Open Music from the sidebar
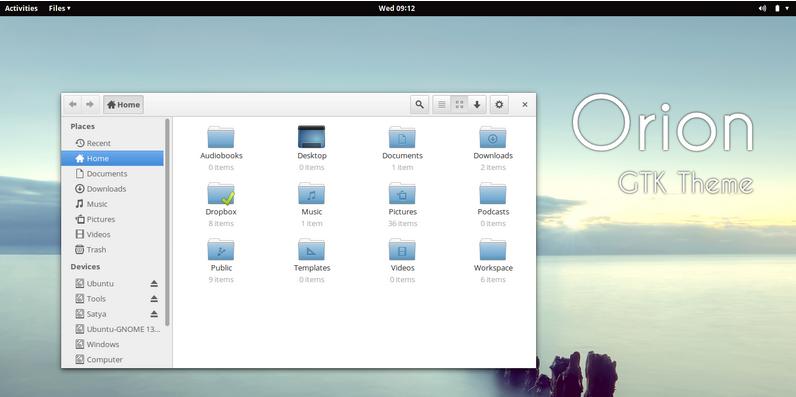This screenshot has width=796, height=397. click(112, 204)
